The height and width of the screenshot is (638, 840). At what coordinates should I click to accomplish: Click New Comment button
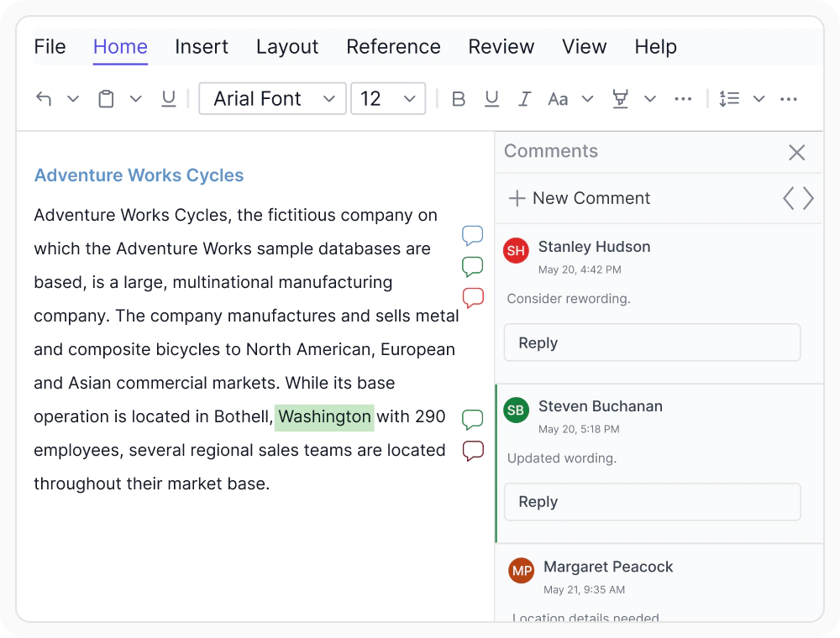579,199
